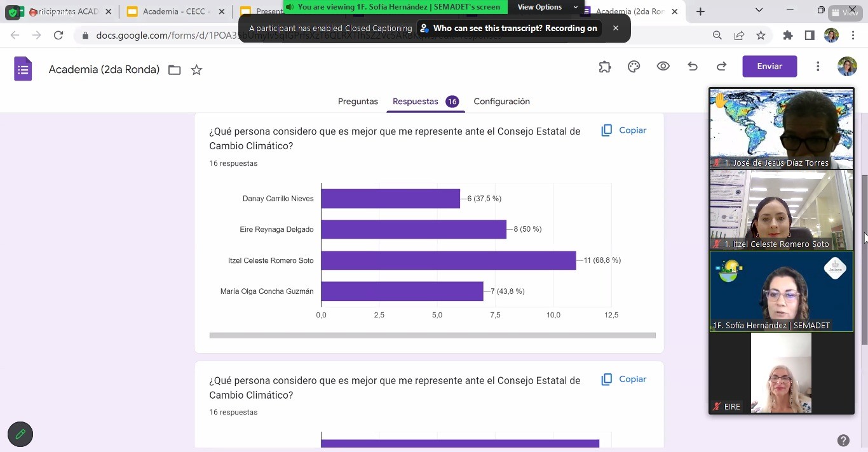Click the undo arrow in the form header

[x=693, y=67]
